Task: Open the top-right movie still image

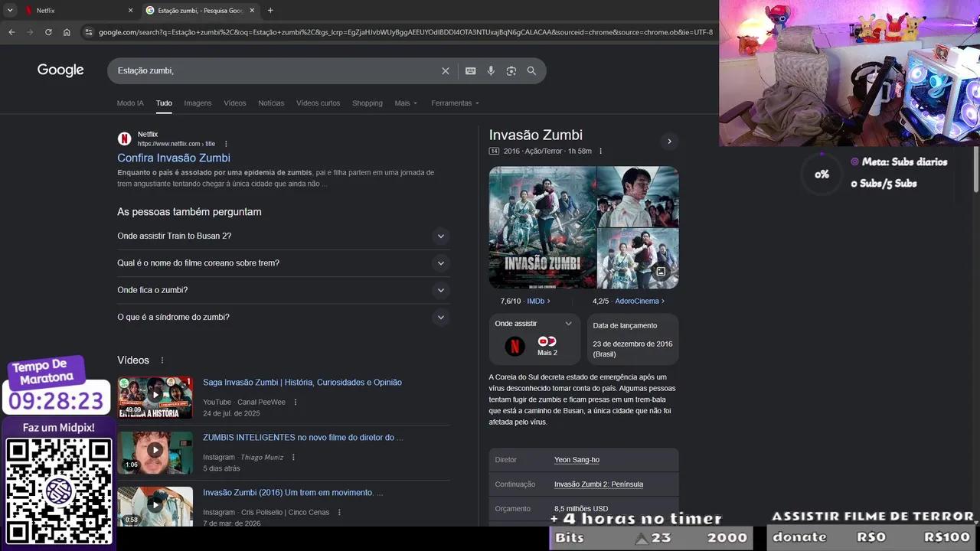Action: pyautogui.click(x=638, y=197)
